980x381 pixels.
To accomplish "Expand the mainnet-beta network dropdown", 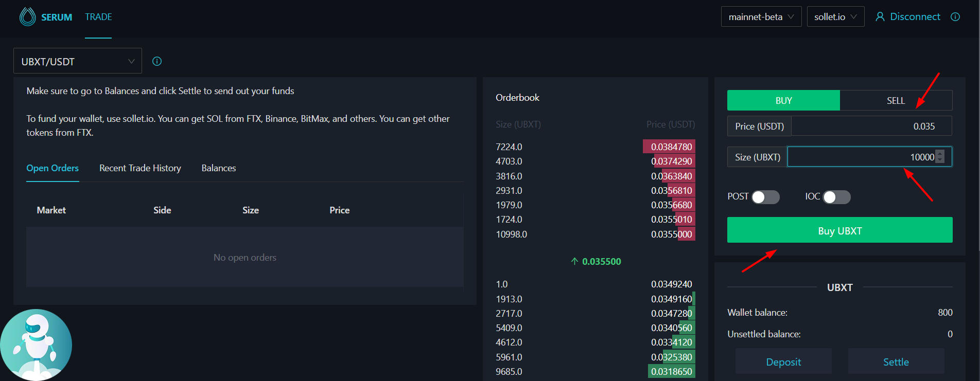I will tap(761, 17).
